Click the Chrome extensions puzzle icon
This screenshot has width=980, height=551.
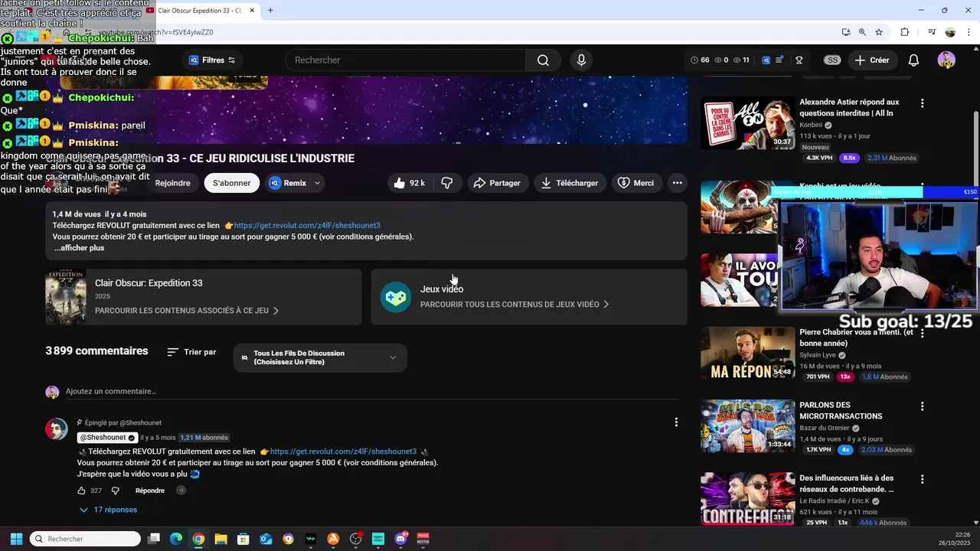pos(904,32)
